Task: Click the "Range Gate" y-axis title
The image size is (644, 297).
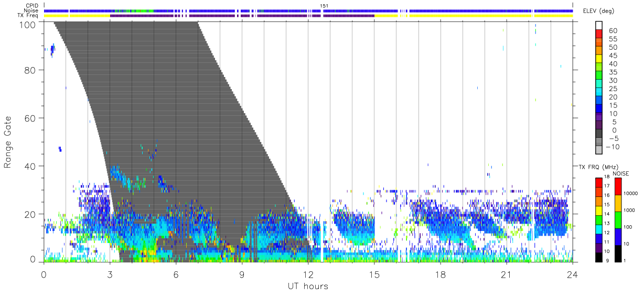Action: click(8, 141)
